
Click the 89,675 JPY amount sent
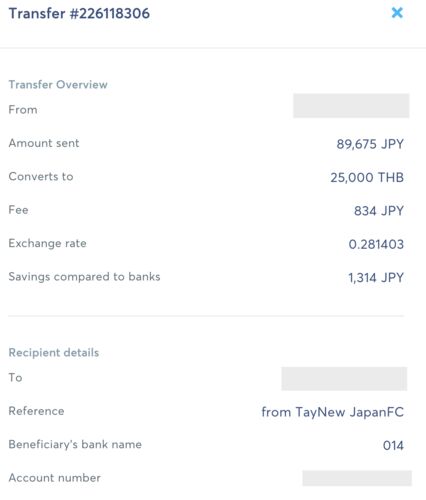(x=370, y=144)
